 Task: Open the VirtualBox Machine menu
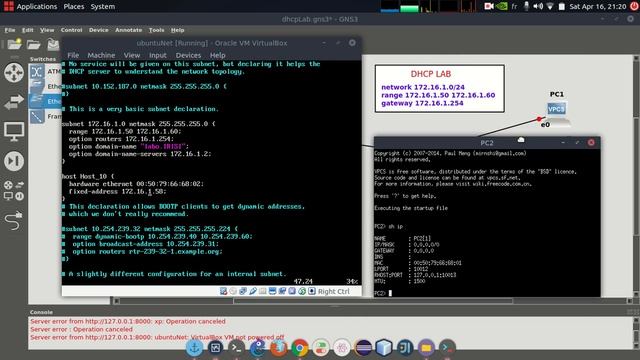tap(101, 55)
